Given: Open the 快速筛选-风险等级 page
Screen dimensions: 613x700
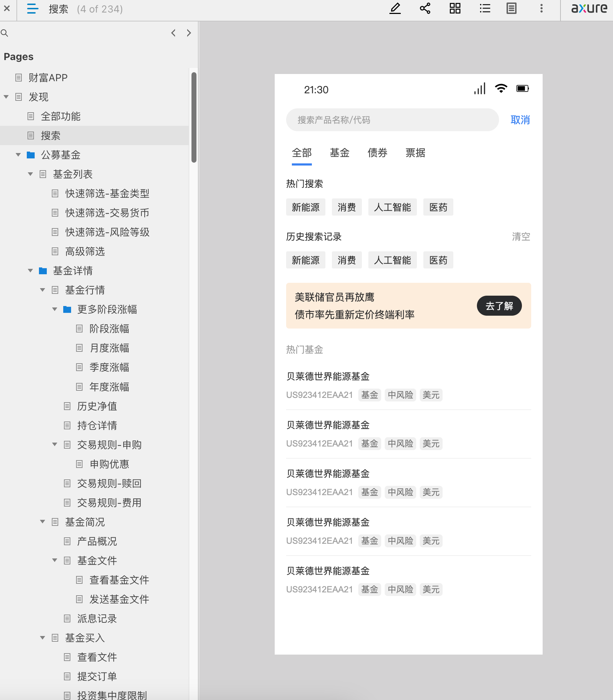Looking at the screenshot, I should pos(108,232).
